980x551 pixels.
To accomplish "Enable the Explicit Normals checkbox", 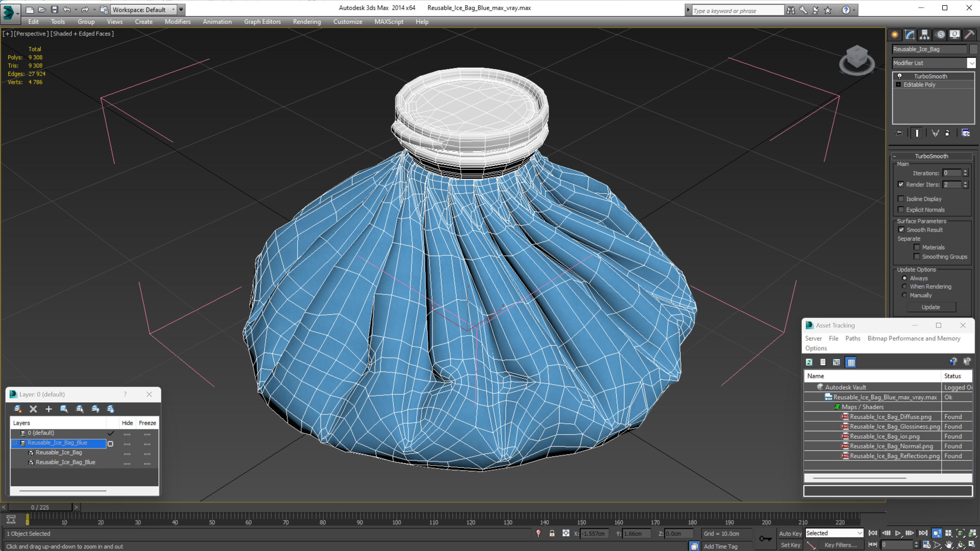I will click(x=901, y=209).
